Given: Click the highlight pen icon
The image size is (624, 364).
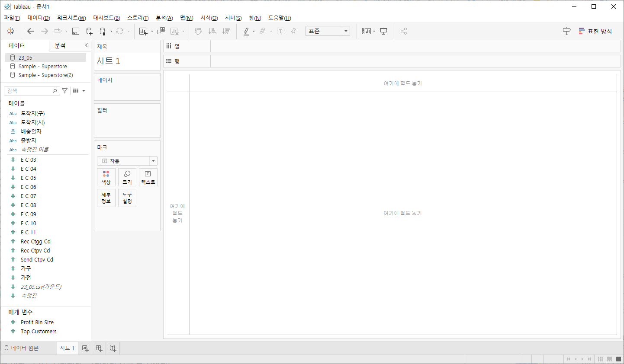Looking at the screenshot, I should [246, 31].
